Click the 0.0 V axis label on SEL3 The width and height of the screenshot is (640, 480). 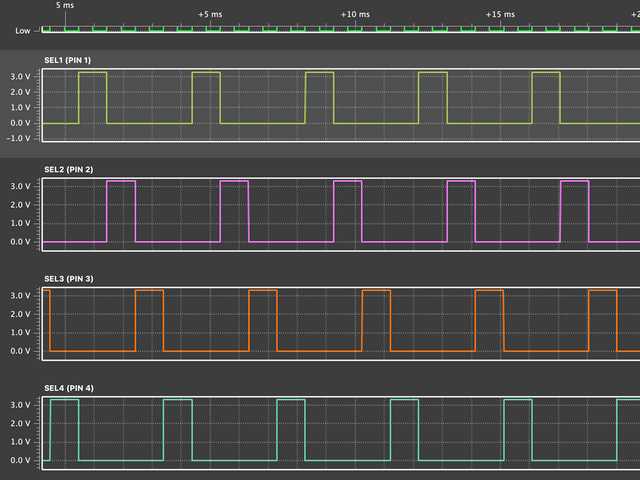pyautogui.click(x=22, y=351)
